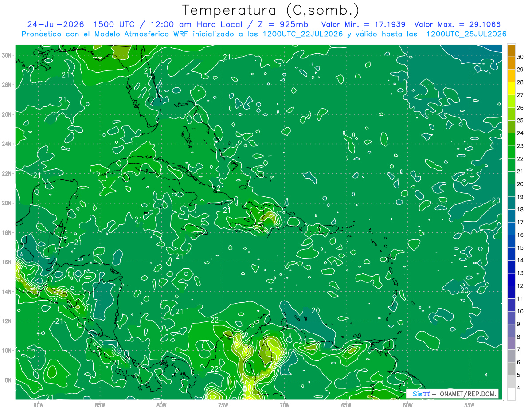Click the legend value "16"
The width and height of the screenshot is (532, 411).
[520, 235]
